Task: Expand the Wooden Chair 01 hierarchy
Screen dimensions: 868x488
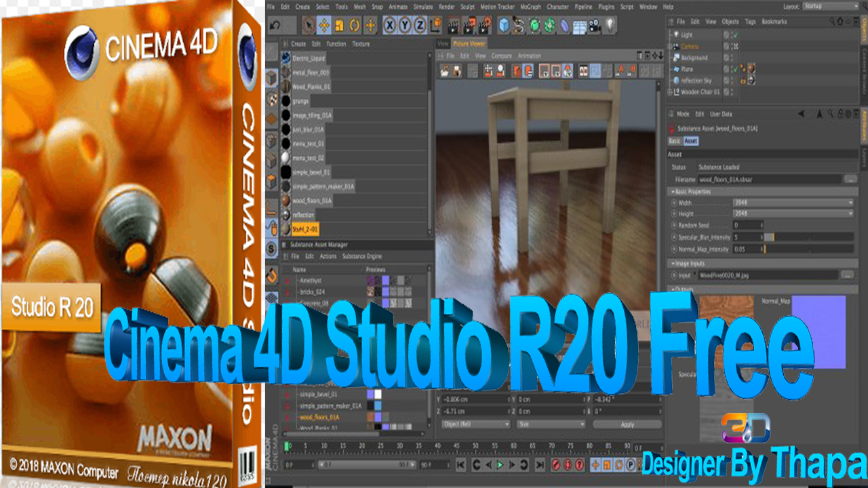Action: coord(669,91)
